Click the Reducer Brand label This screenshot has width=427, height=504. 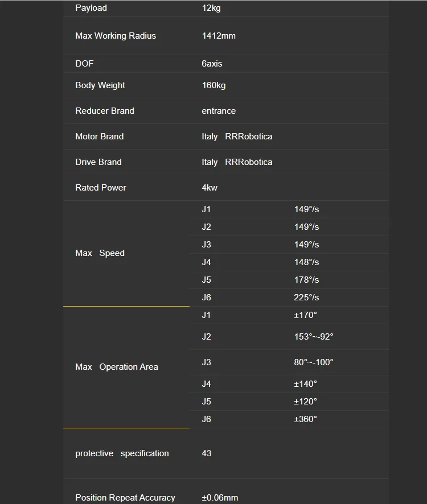105,111
